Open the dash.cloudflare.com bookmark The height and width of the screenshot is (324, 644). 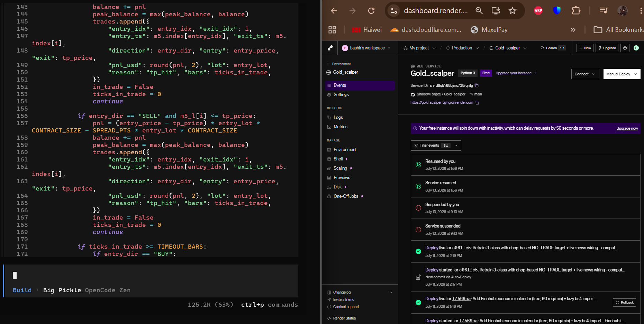[426, 30]
